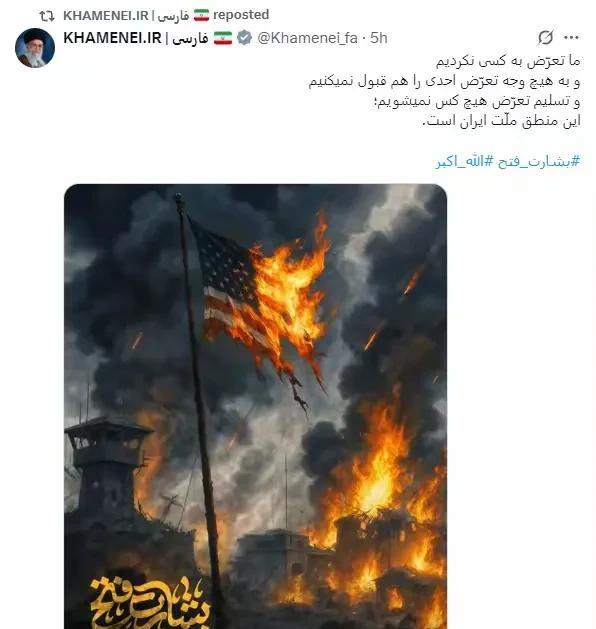
Task: Click the repost arrows icon above the post
Action: 47,16
